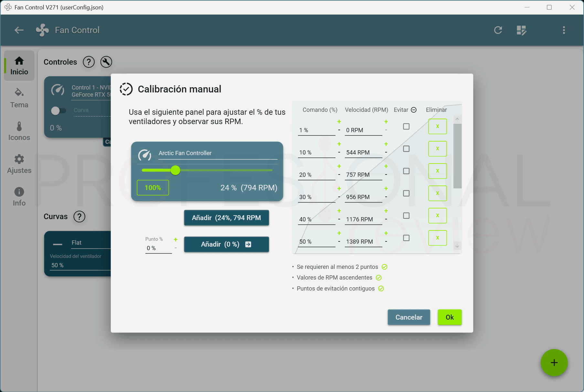Image resolution: width=584 pixels, height=392 pixels.
Task: Check Evitar box for the 40 % row
Action: (406, 216)
